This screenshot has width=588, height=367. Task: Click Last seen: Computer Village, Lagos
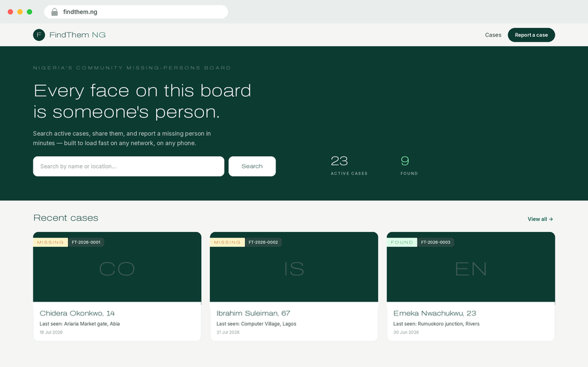click(257, 324)
